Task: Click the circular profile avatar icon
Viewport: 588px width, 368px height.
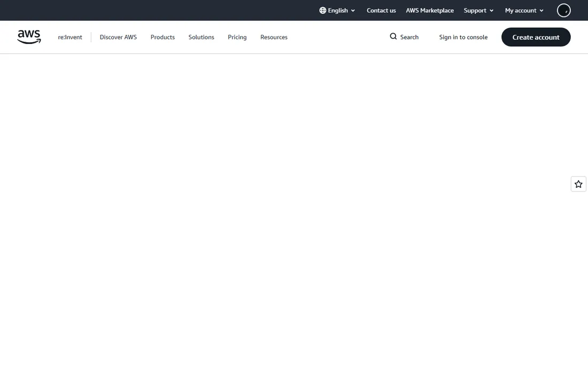Action: [563, 11]
